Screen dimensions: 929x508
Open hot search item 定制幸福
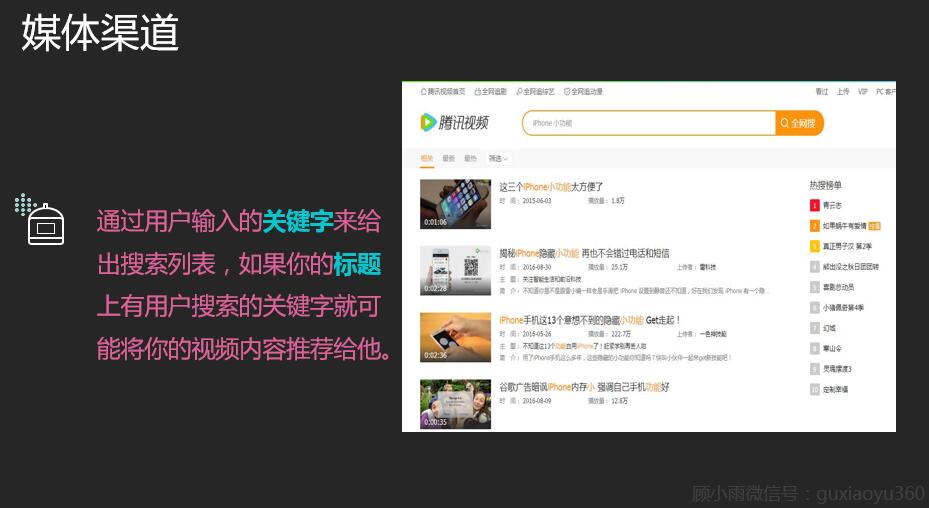[835, 389]
